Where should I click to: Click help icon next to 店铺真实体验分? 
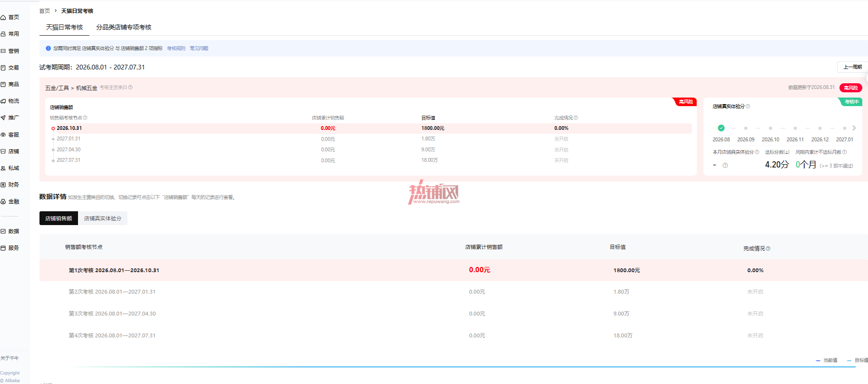click(x=748, y=107)
